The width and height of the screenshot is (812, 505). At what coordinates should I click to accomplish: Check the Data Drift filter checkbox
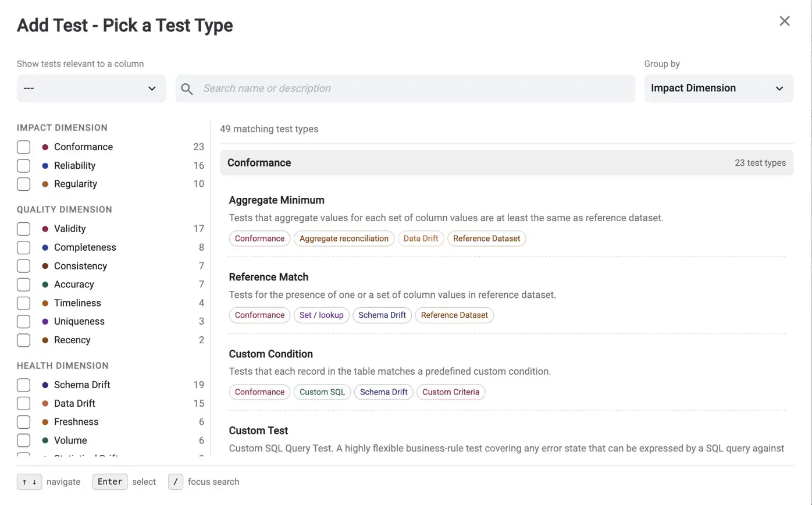[23, 403]
